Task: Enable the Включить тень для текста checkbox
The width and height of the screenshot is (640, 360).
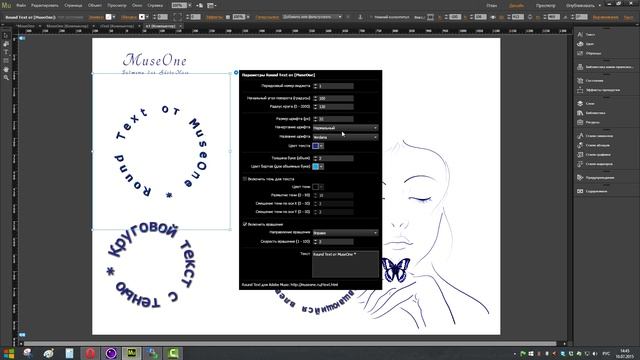Action: tap(245, 179)
